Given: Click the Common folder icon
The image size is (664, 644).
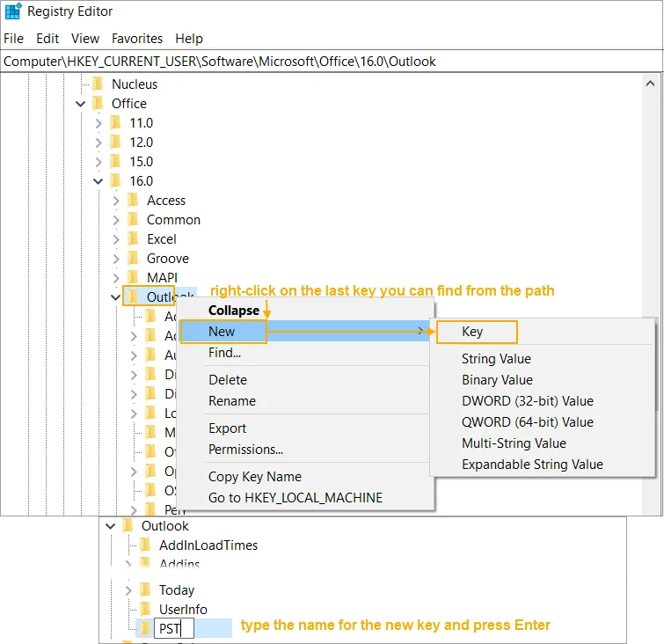Looking at the screenshot, I should (133, 219).
